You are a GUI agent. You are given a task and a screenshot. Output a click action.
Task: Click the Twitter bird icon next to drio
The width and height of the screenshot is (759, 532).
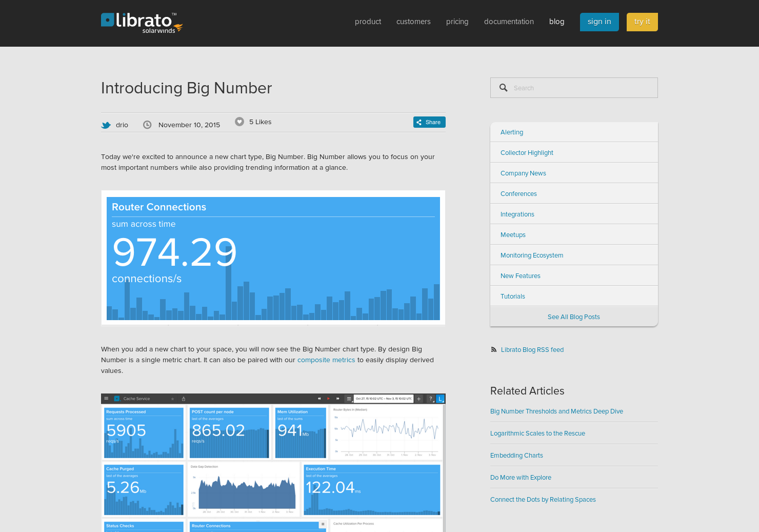point(106,125)
